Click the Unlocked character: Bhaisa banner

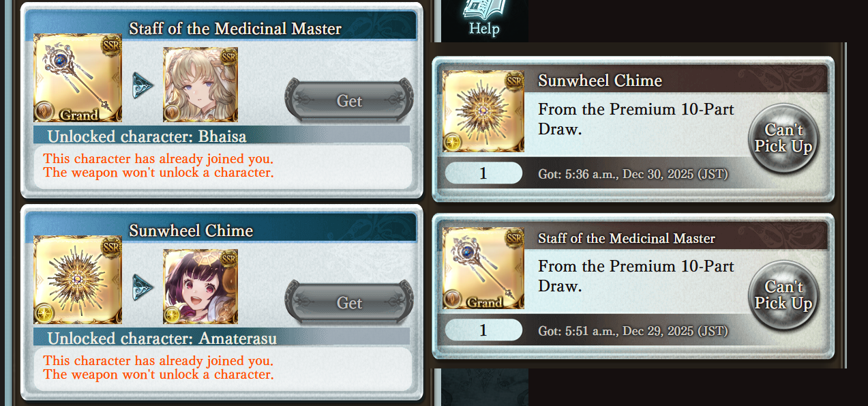point(222,134)
